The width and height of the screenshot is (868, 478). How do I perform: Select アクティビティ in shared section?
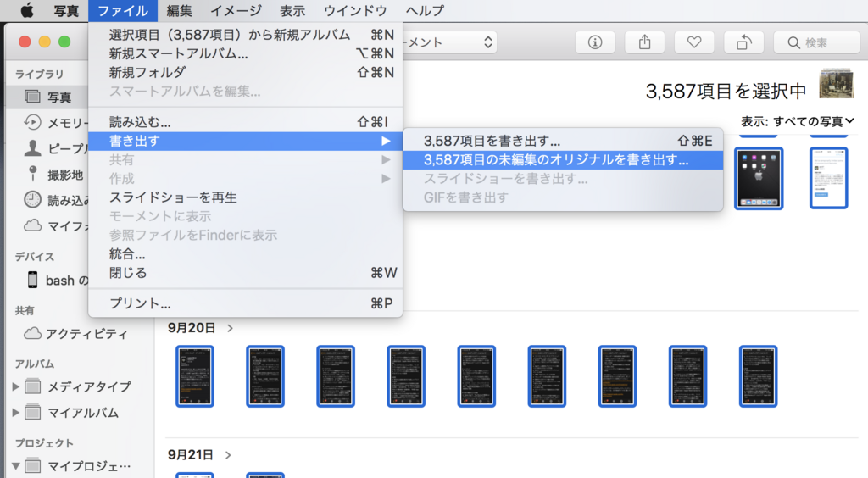click(x=75, y=334)
